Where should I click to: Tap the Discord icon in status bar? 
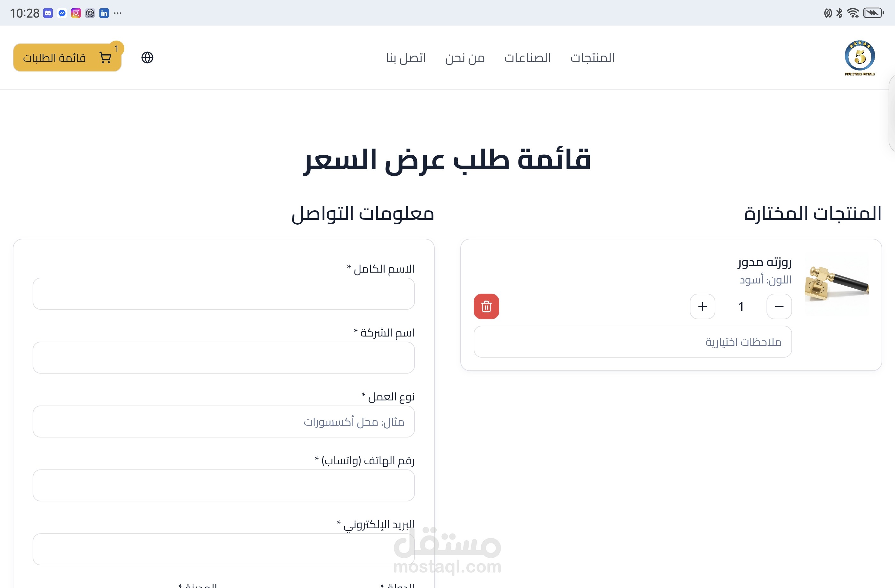pyautogui.click(x=48, y=13)
